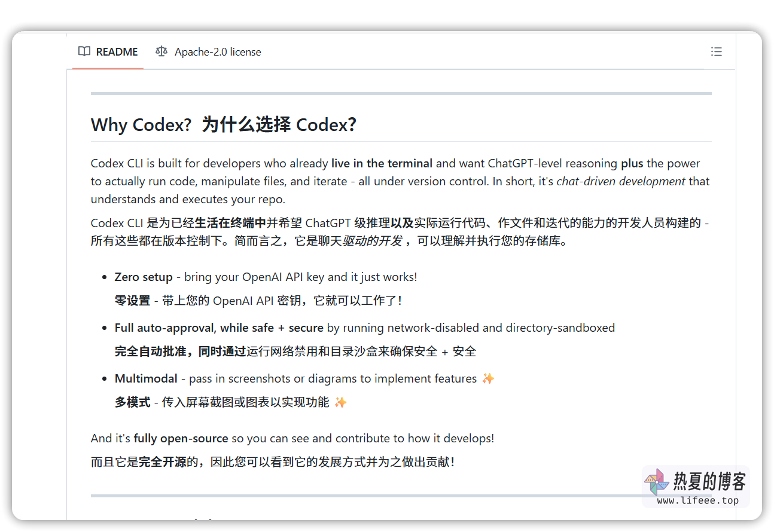Click the sparkles emoji after 'implement features'
The image size is (774, 532).
488,378
